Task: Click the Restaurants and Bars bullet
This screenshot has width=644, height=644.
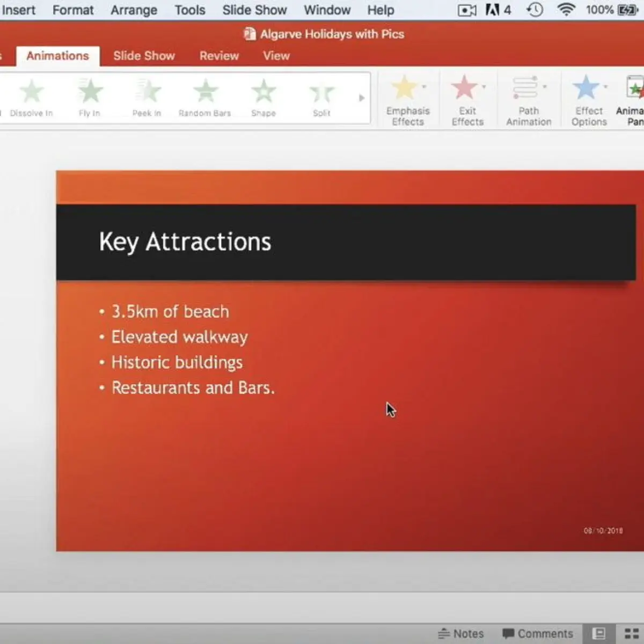Action: point(193,387)
